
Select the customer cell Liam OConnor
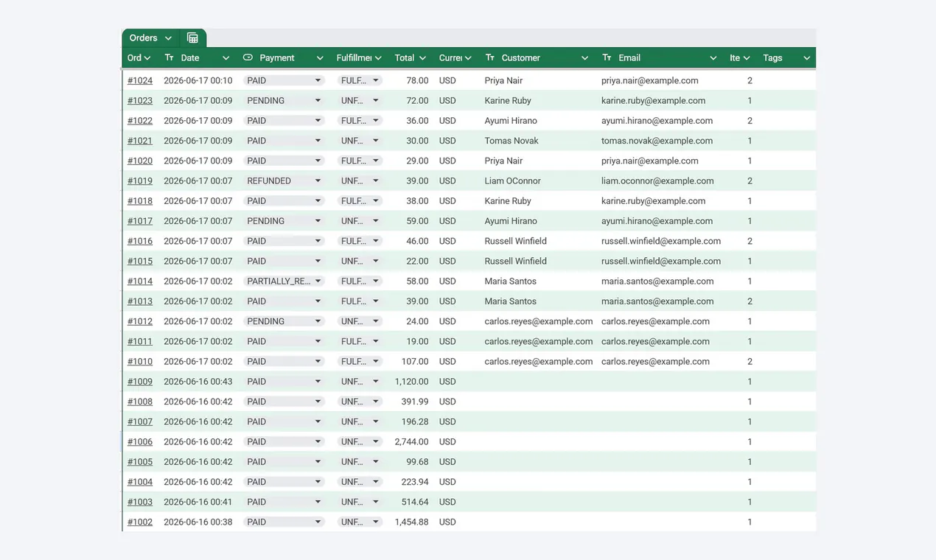tap(513, 181)
